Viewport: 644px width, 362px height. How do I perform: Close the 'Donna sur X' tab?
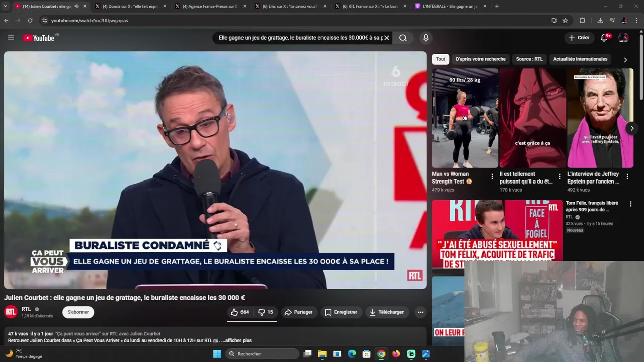click(165, 6)
